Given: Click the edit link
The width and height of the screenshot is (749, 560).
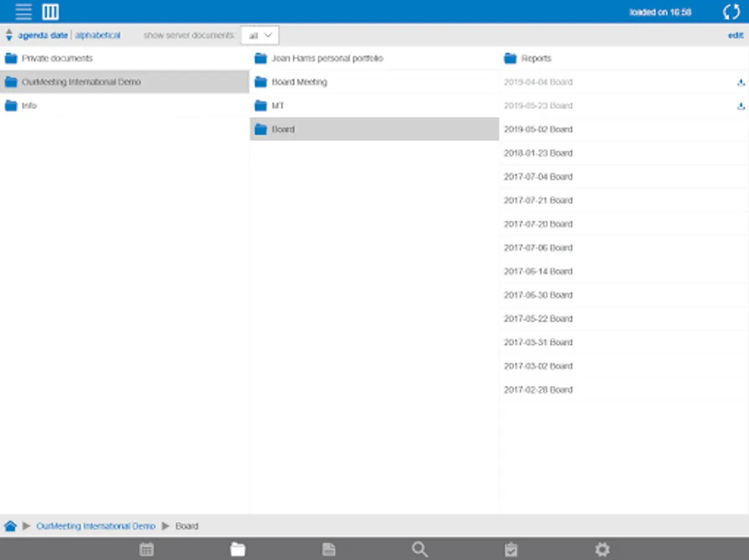Looking at the screenshot, I should click(x=735, y=35).
